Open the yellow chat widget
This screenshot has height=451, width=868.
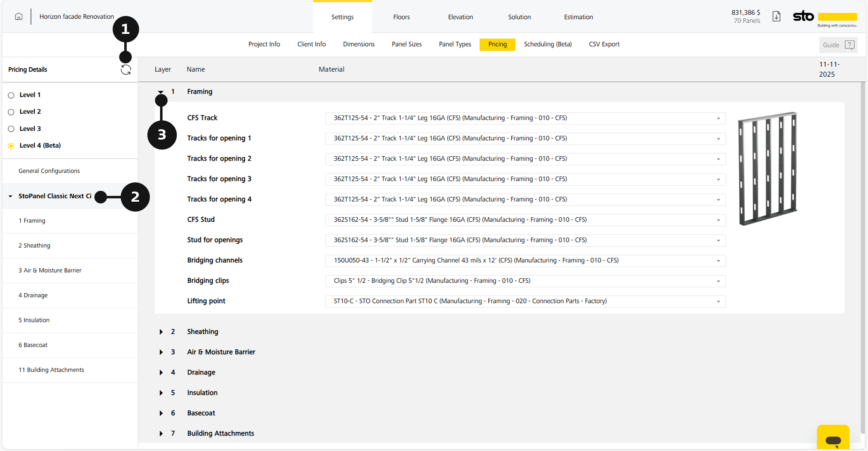[x=833, y=438]
